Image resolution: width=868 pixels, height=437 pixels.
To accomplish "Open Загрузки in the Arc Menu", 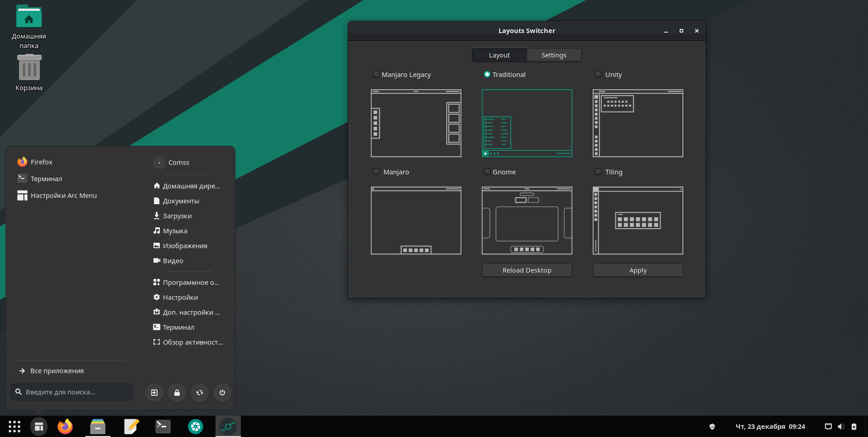I will [x=177, y=216].
